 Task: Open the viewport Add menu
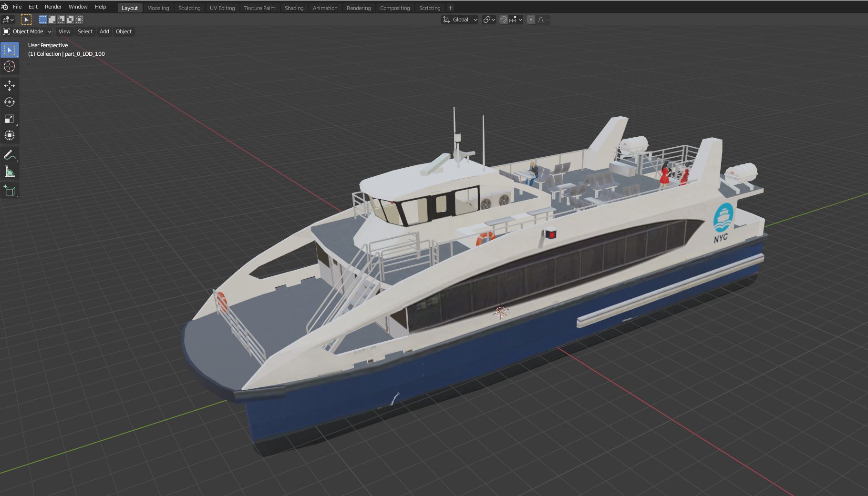104,31
